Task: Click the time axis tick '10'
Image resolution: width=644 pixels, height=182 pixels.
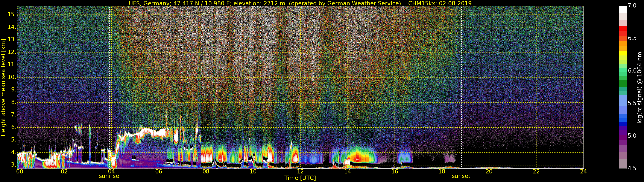Action: click(x=253, y=172)
